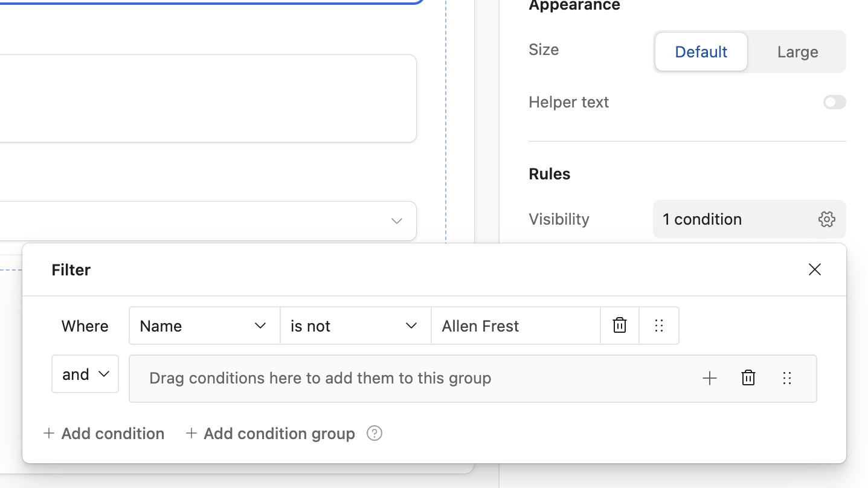This screenshot has width=868, height=488.
Task: Click the Allen Frest value field
Action: pos(515,326)
